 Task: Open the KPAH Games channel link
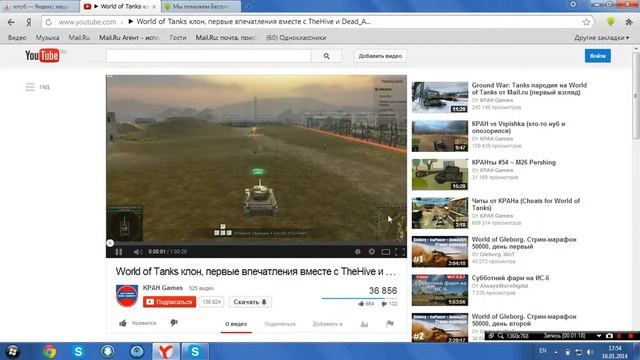pos(162,288)
